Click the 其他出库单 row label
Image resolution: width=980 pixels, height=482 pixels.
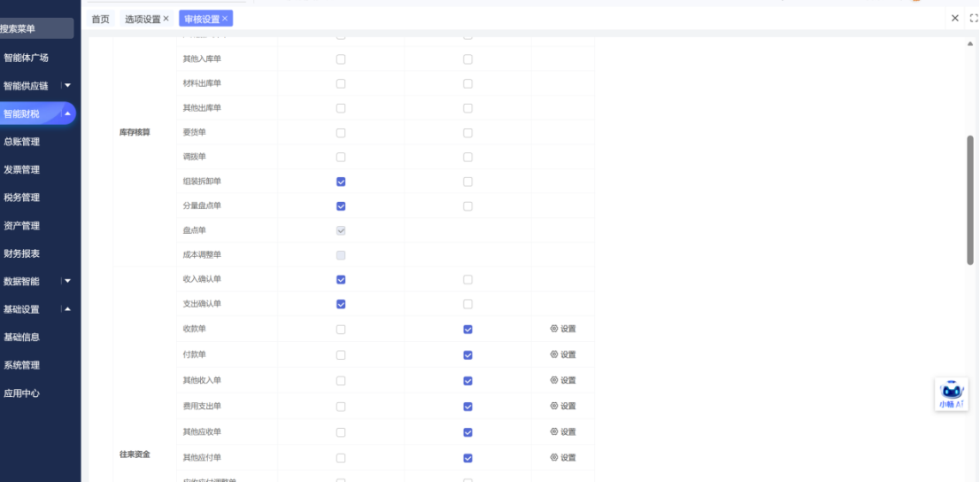pos(202,107)
